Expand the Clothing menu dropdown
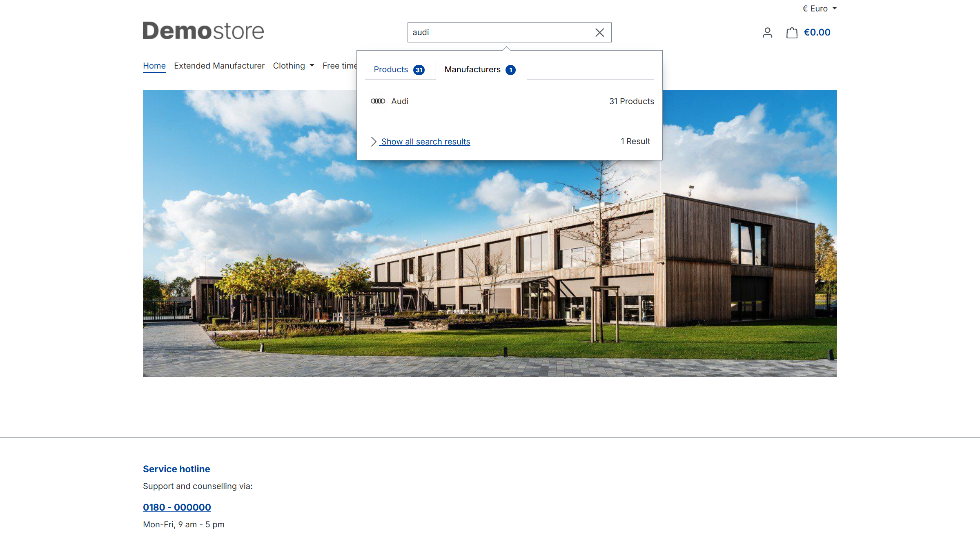The height and width of the screenshot is (551, 980). (x=289, y=66)
